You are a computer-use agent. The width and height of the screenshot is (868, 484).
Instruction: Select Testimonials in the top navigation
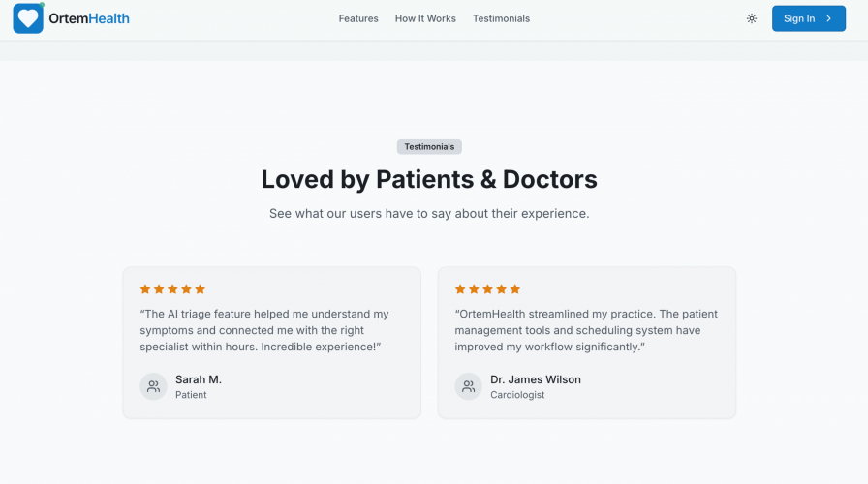501,18
